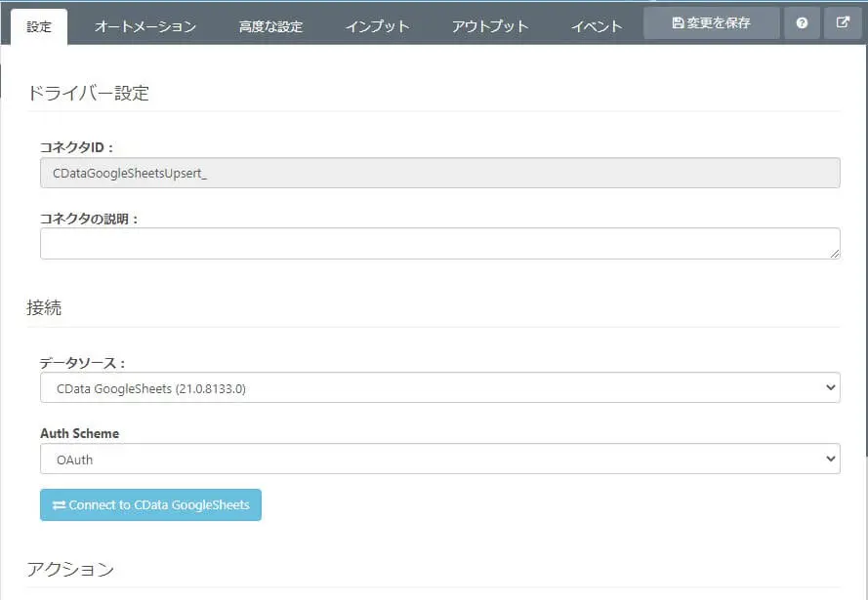Viewport: 868px width, 600px height.
Task: Click the コネクタの説明 text area
Action: 440,243
